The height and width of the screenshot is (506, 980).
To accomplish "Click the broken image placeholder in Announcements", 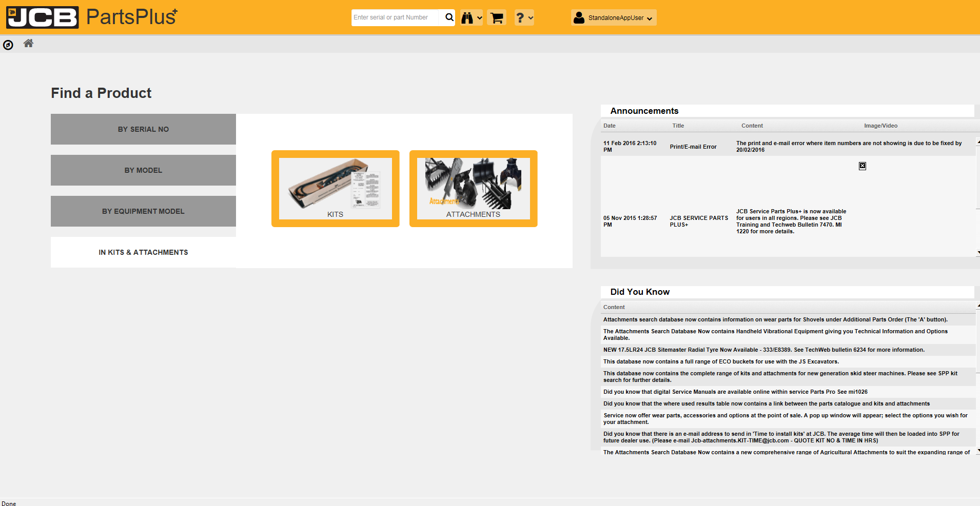I will 863,166.
